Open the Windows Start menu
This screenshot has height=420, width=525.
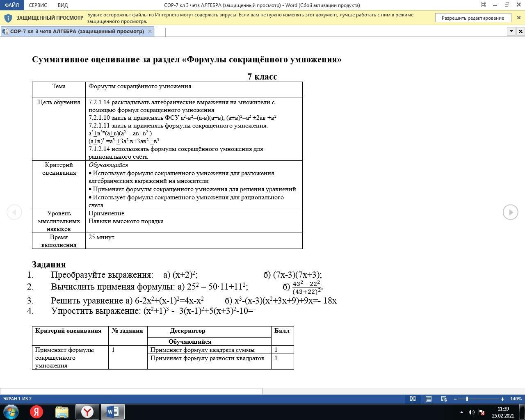[11, 412]
